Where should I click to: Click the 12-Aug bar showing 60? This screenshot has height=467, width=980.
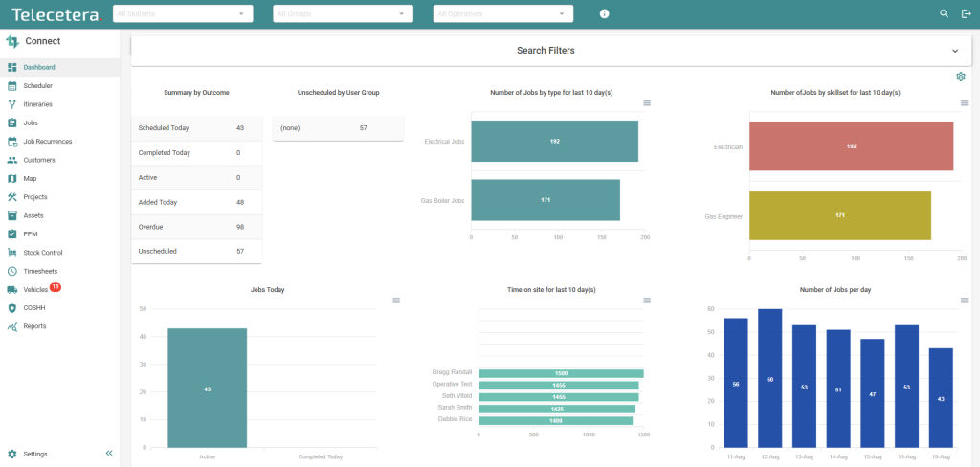[x=770, y=378]
